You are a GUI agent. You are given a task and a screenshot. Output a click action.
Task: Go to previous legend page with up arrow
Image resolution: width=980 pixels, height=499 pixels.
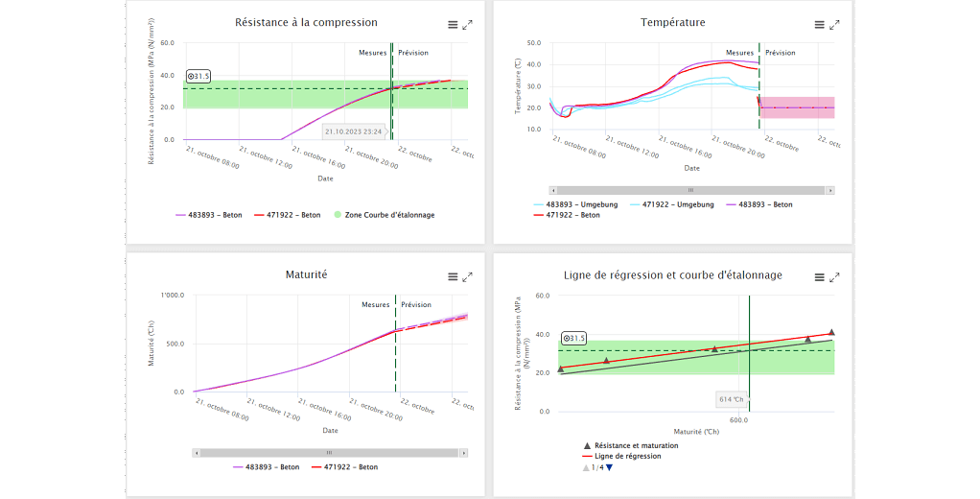pos(587,467)
